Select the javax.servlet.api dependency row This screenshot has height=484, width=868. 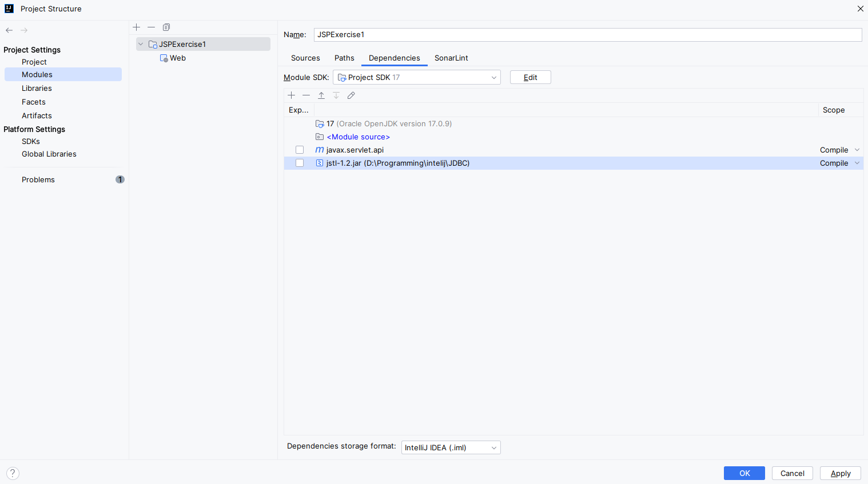coord(574,150)
